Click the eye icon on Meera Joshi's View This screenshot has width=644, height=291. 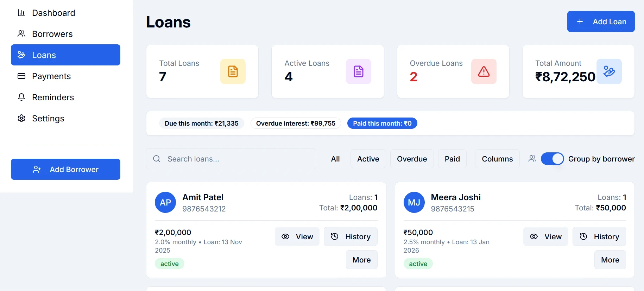(534, 236)
